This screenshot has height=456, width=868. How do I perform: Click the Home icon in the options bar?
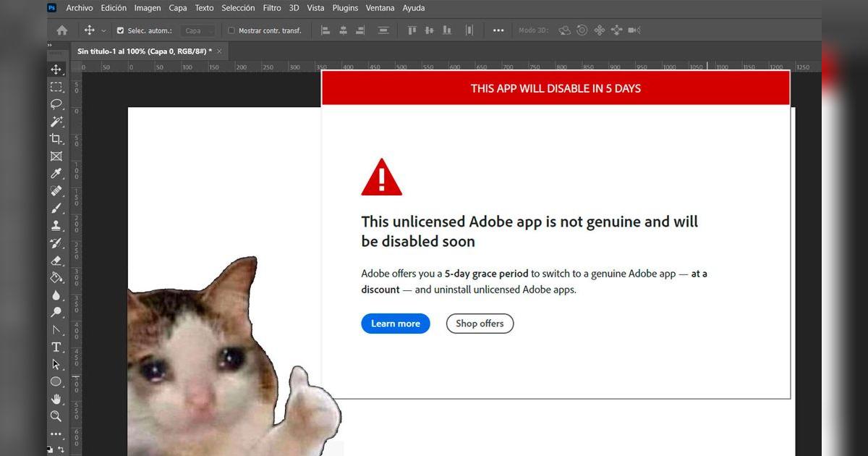(61, 30)
